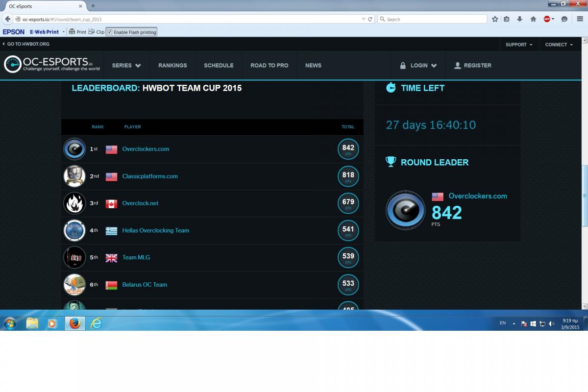Open the Overclockers.com team link in leaderboard

click(x=146, y=149)
